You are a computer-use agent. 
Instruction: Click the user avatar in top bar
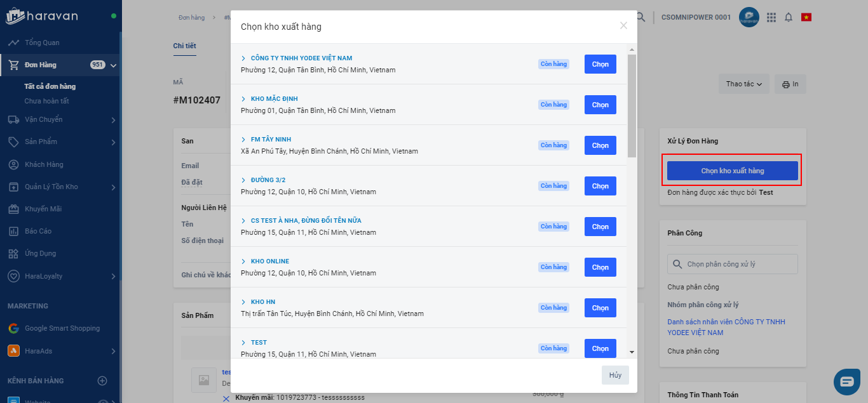[x=749, y=18]
